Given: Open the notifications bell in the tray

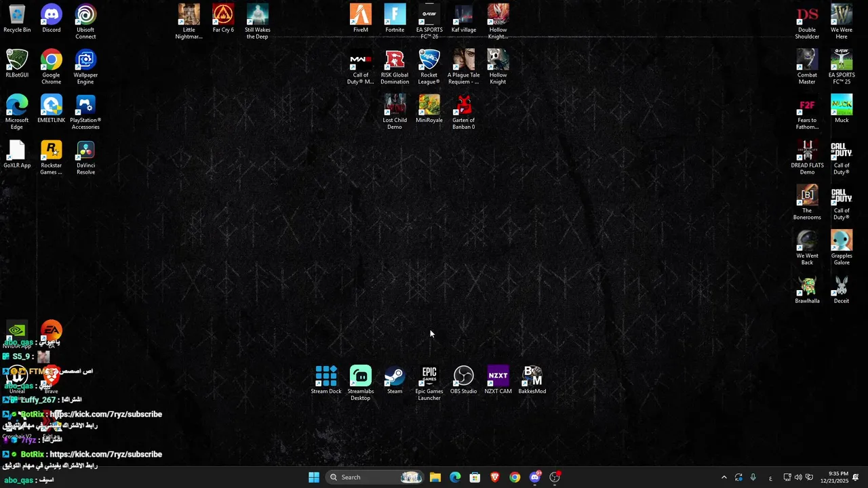Looking at the screenshot, I should [856, 477].
